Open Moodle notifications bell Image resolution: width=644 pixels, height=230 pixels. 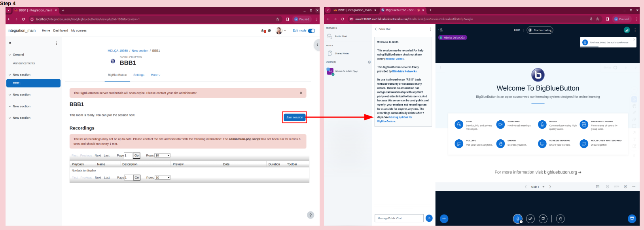pyautogui.click(x=263, y=30)
